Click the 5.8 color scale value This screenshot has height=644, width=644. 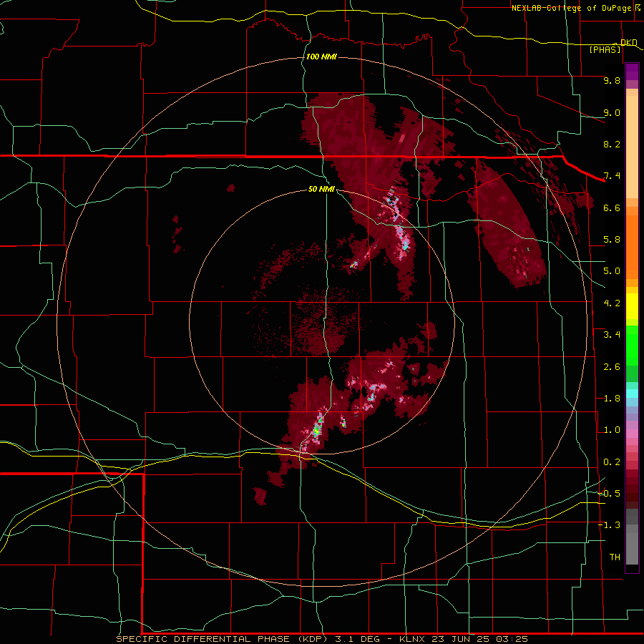pos(612,240)
